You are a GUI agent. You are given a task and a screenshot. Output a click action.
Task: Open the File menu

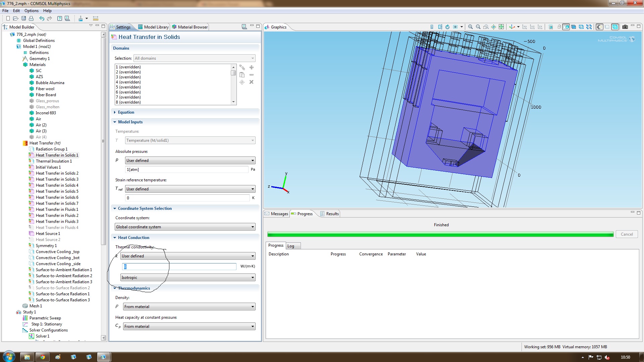coord(5,11)
